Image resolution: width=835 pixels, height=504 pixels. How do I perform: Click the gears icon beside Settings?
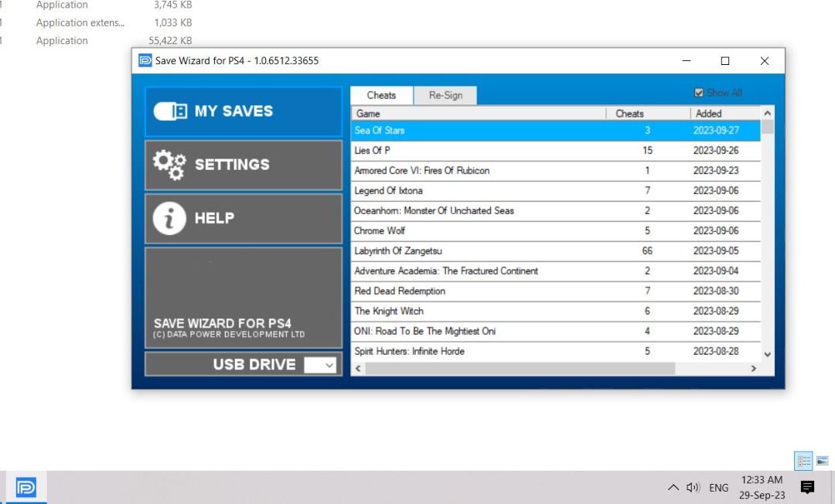tap(169, 165)
